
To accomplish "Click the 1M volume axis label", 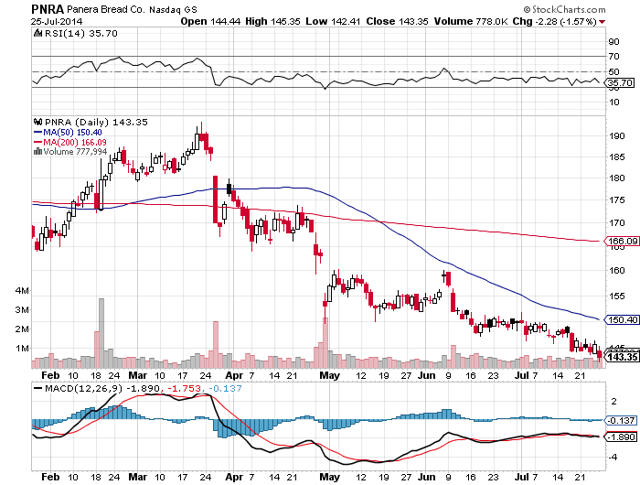I will pos(22,349).
